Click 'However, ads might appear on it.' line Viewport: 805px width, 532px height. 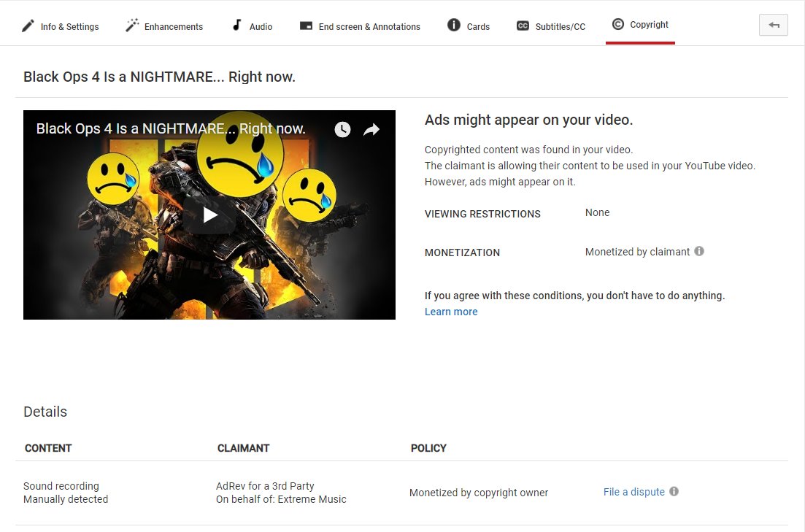point(500,182)
